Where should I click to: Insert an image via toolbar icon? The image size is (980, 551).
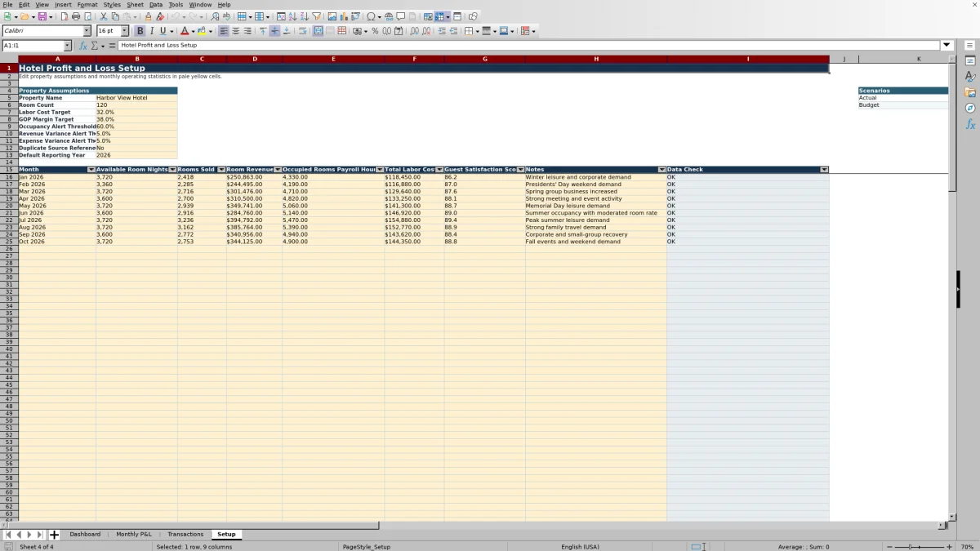point(332,16)
